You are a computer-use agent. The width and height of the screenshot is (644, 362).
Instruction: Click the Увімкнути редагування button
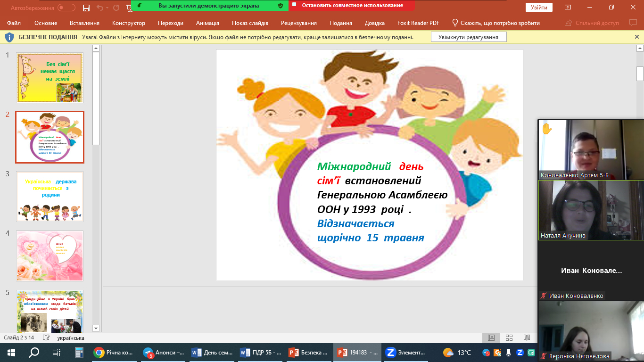[x=468, y=37]
